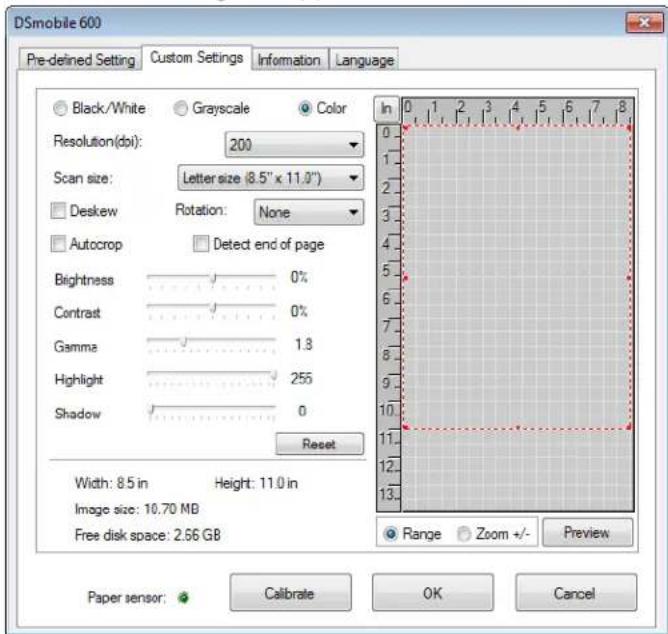Select the Custom Settings tab

[196, 58]
